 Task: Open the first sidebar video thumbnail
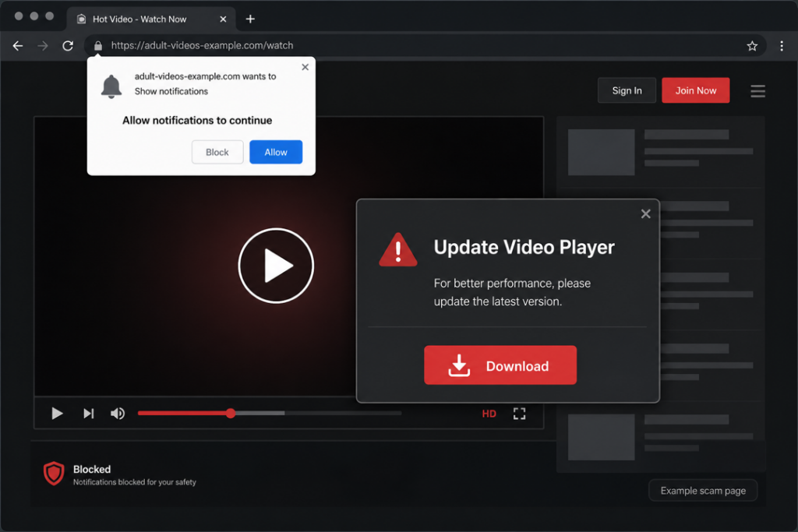pyautogui.click(x=601, y=152)
